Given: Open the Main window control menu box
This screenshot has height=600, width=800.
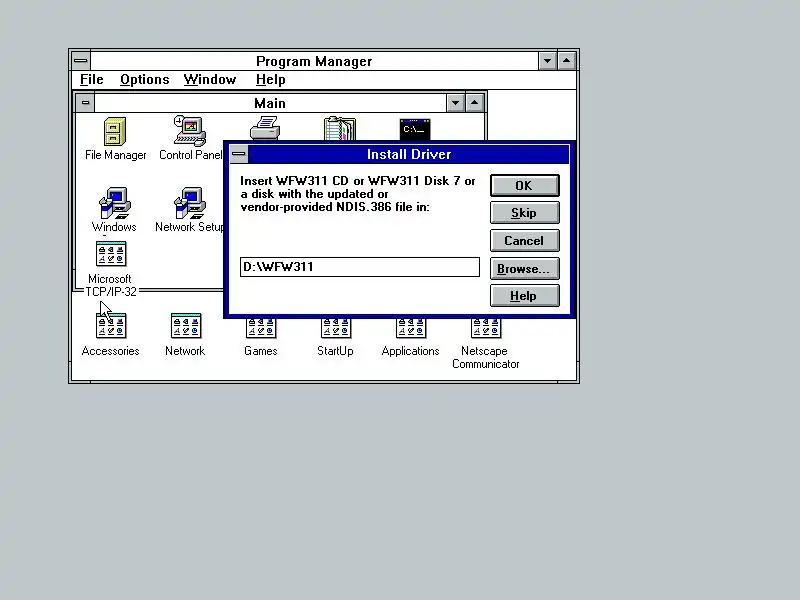Looking at the screenshot, I should (x=85, y=103).
